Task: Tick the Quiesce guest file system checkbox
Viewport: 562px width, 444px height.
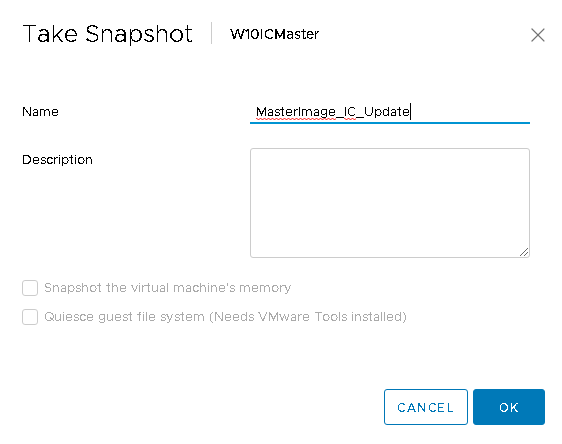Action: [x=30, y=317]
